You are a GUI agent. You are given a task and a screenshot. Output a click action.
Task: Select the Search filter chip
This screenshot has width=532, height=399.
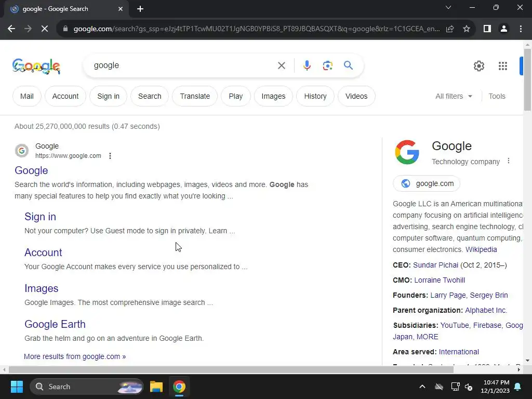(x=150, y=96)
